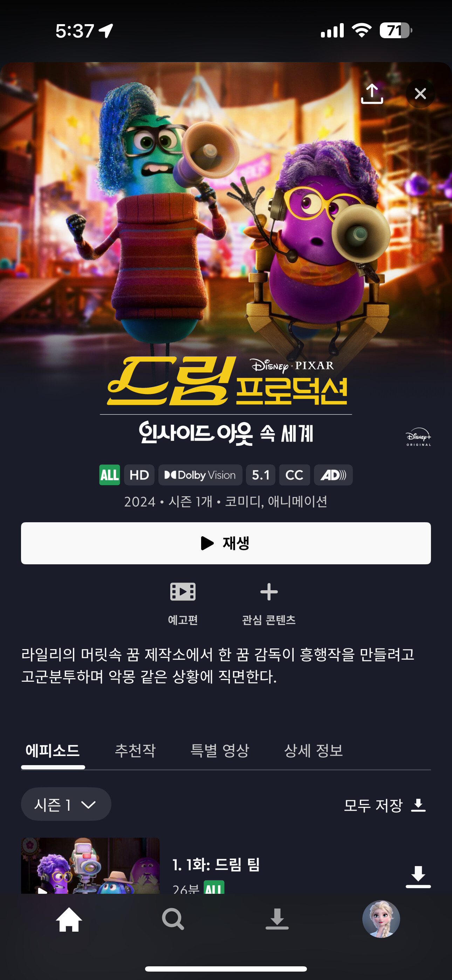Switch to the 추천작 tab
Viewport: 452px width, 980px height.
[x=135, y=750]
